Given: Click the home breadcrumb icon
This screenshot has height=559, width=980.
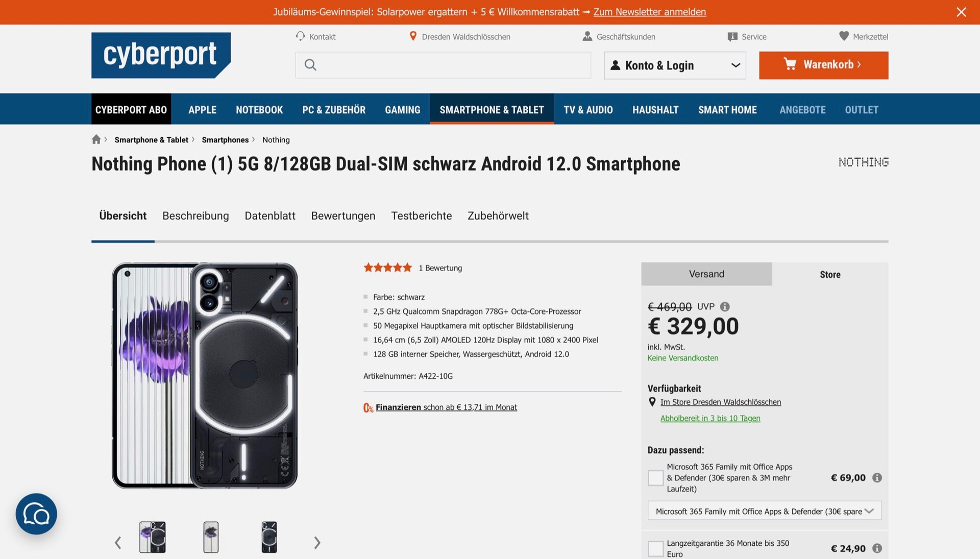Looking at the screenshot, I should click(x=96, y=139).
